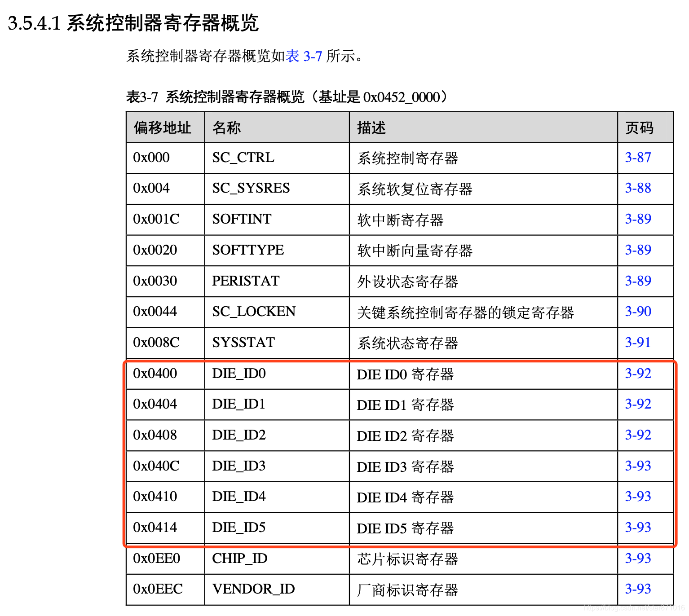689x616 pixels.
Task: Click description 厂商标识寄存器
Action: pyautogui.click(x=407, y=590)
